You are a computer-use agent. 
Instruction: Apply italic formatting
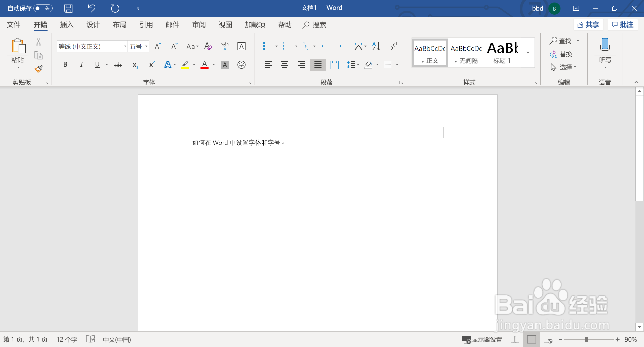pos(81,65)
